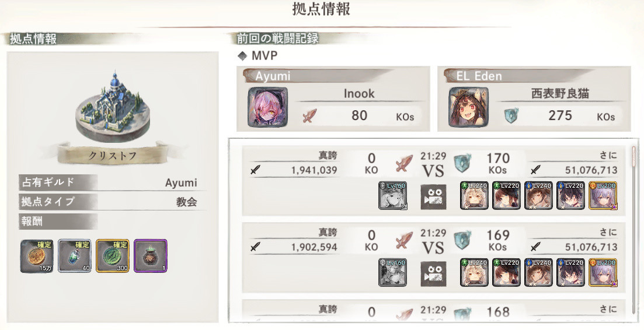Viewport: 644px width, 330px height.
Task: Play the second battle replay camera icon
Action: click(x=433, y=273)
